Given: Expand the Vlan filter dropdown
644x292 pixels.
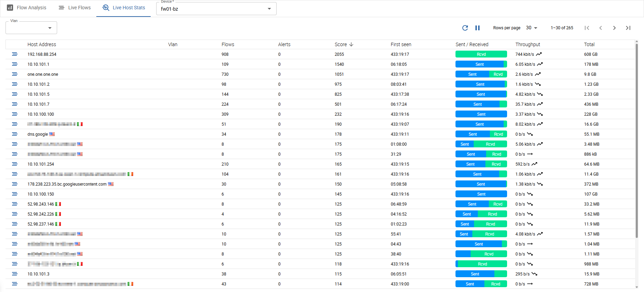Looking at the screenshot, I should [31, 28].
